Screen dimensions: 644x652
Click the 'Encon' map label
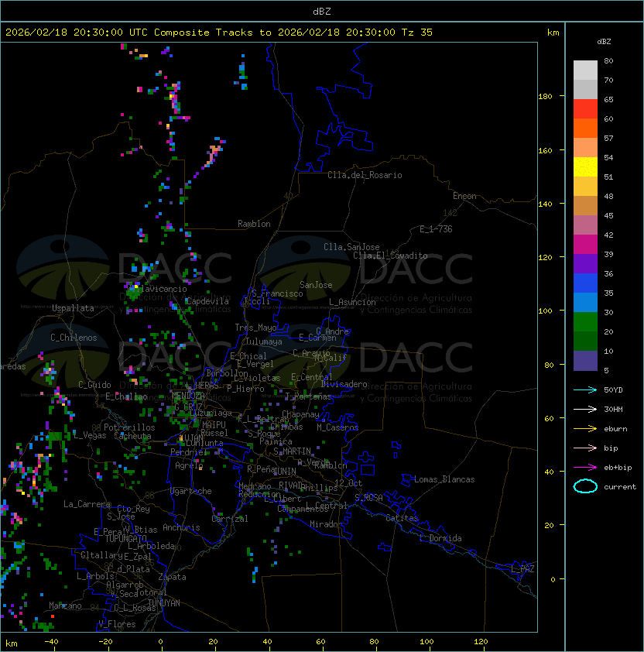pyautogui.click(x=464, y=196)
